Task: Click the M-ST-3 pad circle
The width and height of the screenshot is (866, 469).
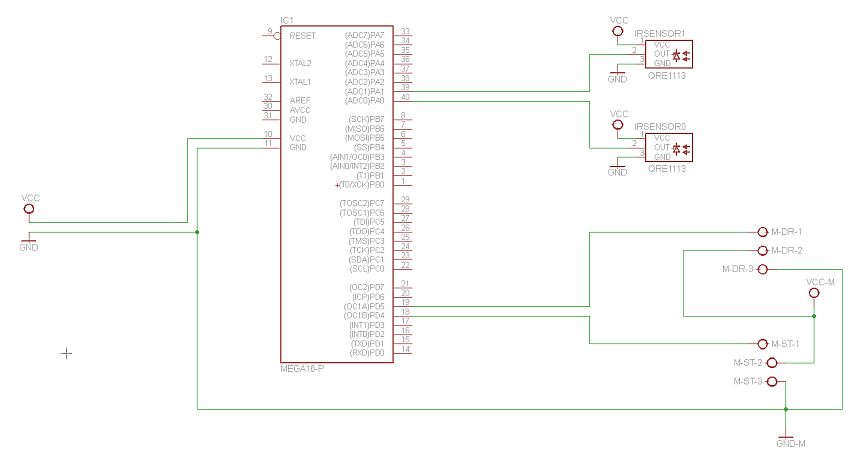Action: [772, 382]
